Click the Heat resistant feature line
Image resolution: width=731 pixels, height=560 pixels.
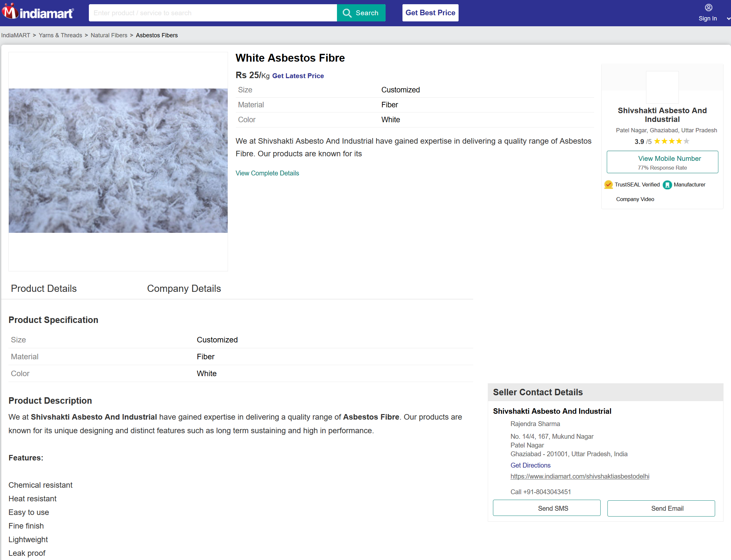[x=32, y=499]
